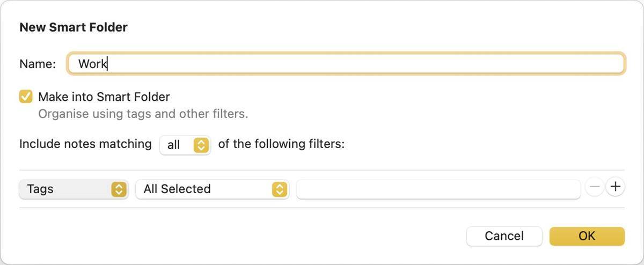644x265 pixels.
Task: Click the 'Organise using tags and other filters' text
Action: (143, 114)
